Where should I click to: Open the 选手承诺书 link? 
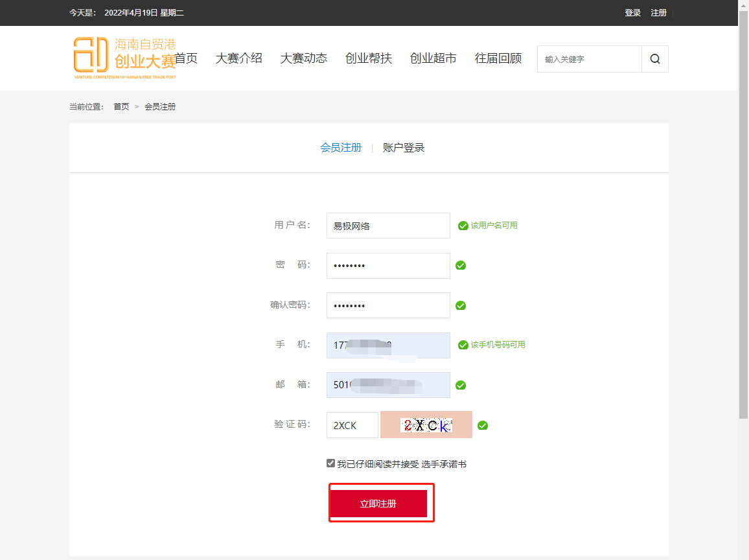point(444,464)
